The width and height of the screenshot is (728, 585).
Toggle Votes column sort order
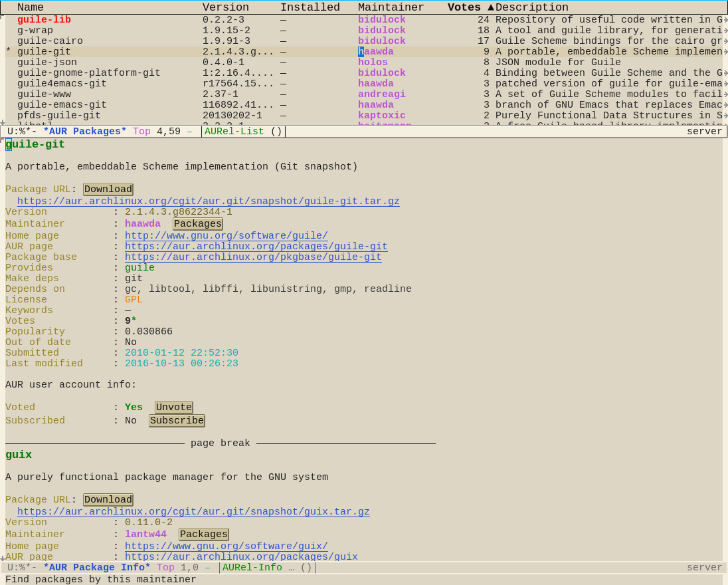coord(471,7)
